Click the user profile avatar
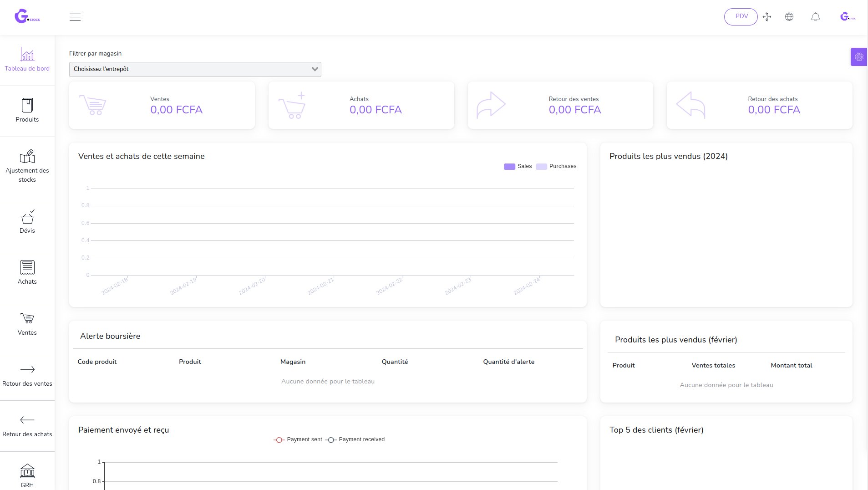The image size is (868, 490). 847,17
